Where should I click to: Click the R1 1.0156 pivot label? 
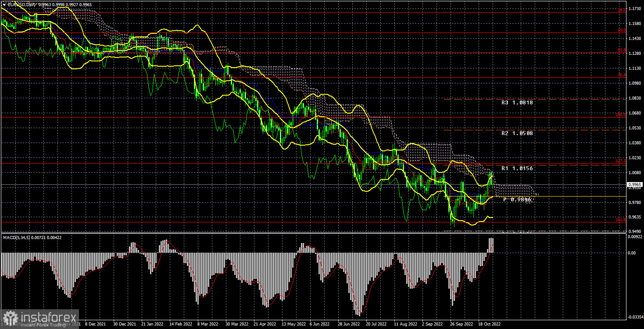click(x=517, y=168)
